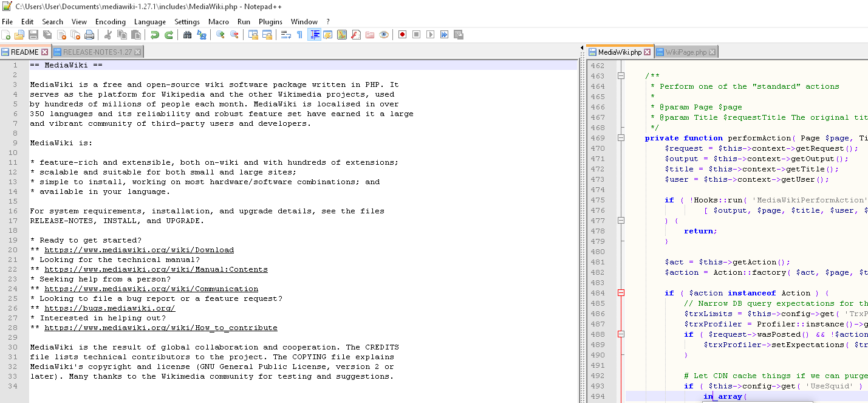Open the Settings menu
The image size is (868, 403).
[187, 21]
